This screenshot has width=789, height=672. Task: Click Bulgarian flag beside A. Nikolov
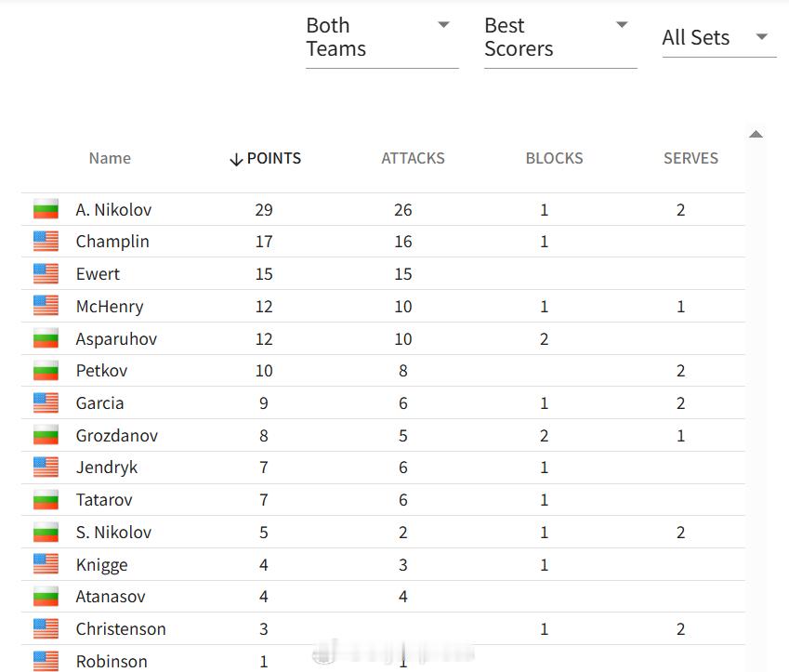coord(46,209)
